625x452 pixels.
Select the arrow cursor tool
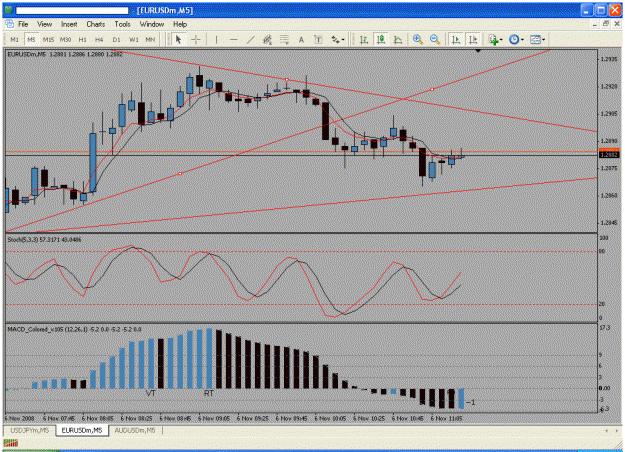click(x=178, y=39)
